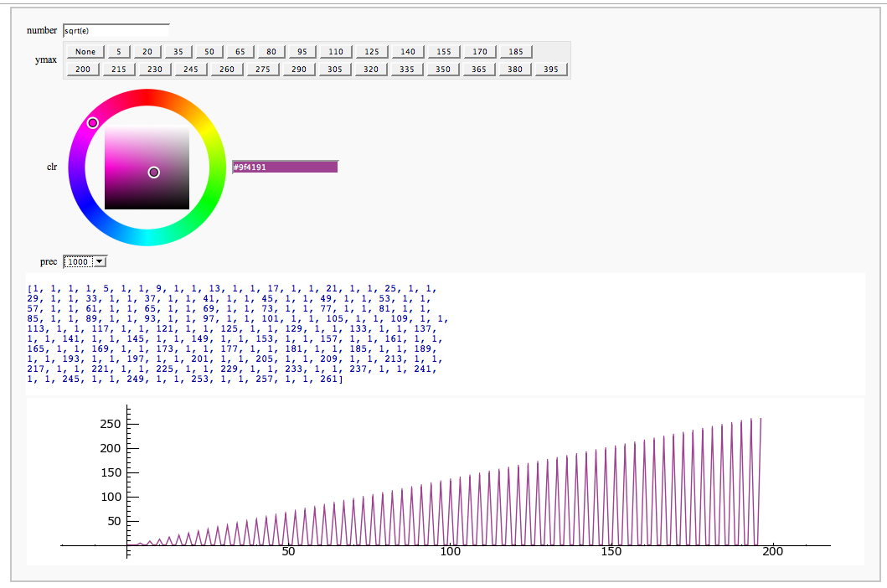The height and width of the screenshot is (588, 887).
Task: Set ymax to 5
Action: pyautogui.click(x=119, y=52)
